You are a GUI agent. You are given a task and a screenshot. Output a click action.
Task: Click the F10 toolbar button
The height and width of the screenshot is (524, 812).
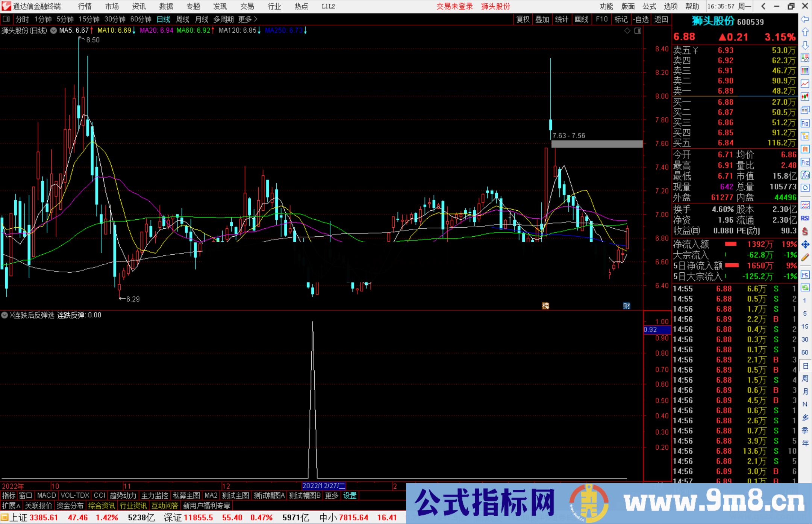click(601, 19)
